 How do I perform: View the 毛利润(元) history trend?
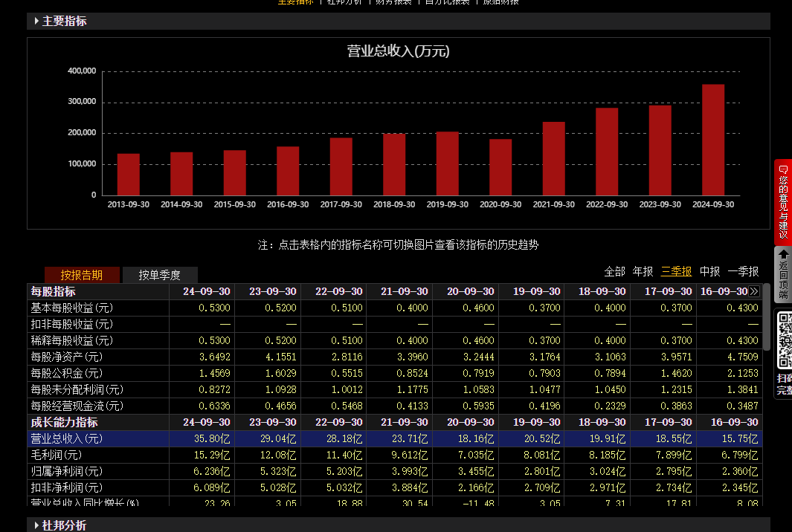point(57,455)
